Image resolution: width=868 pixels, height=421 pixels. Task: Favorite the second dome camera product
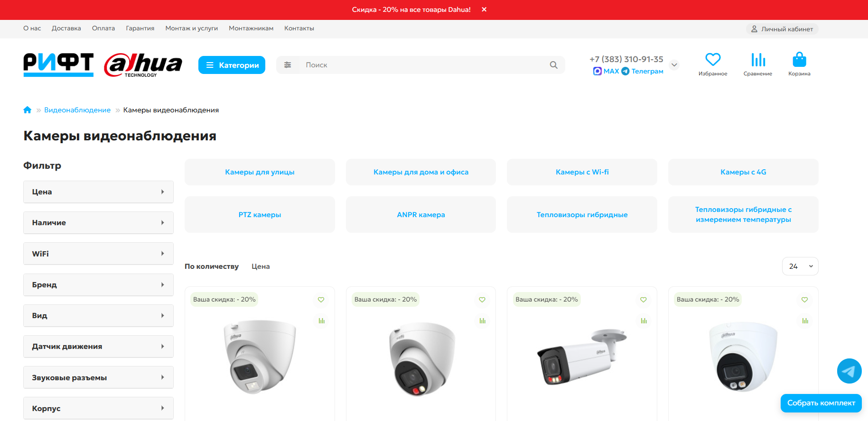coord(482,300)
